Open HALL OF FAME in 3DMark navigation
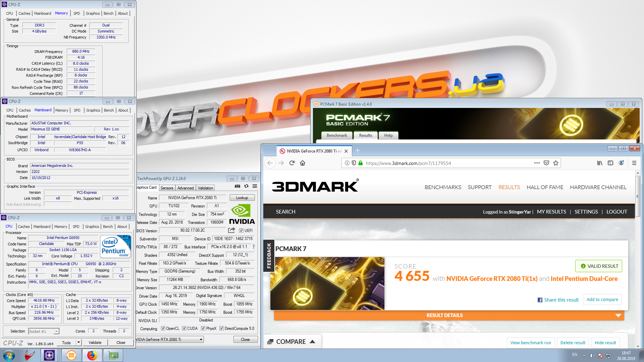The width and height of the screenshot is (644, 362). point(545,187)
